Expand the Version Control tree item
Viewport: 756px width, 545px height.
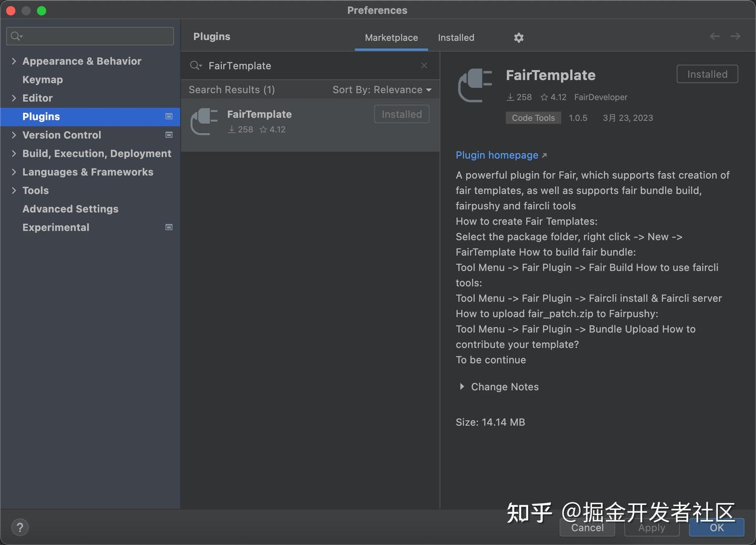point(14,135)
